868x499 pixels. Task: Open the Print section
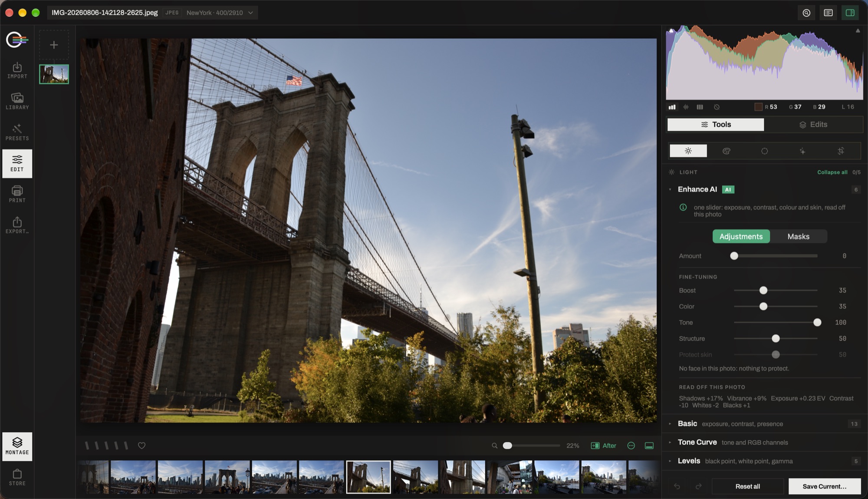point(17,195)
